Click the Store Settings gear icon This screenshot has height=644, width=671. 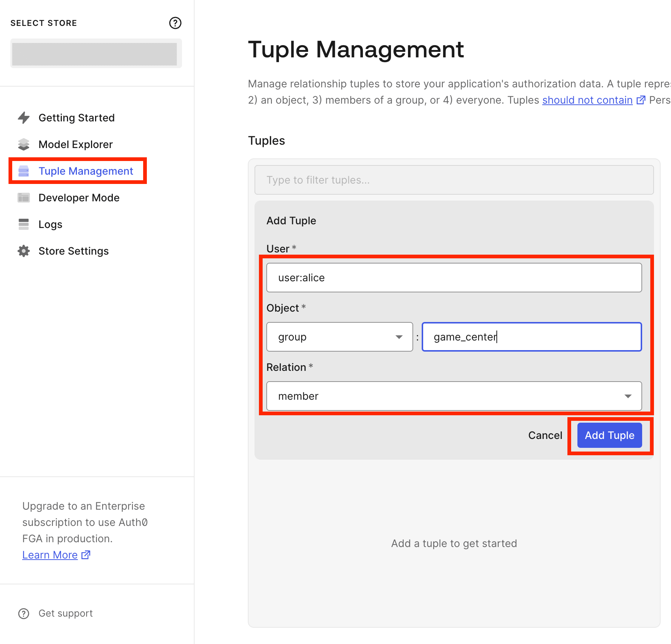point(24,251)
